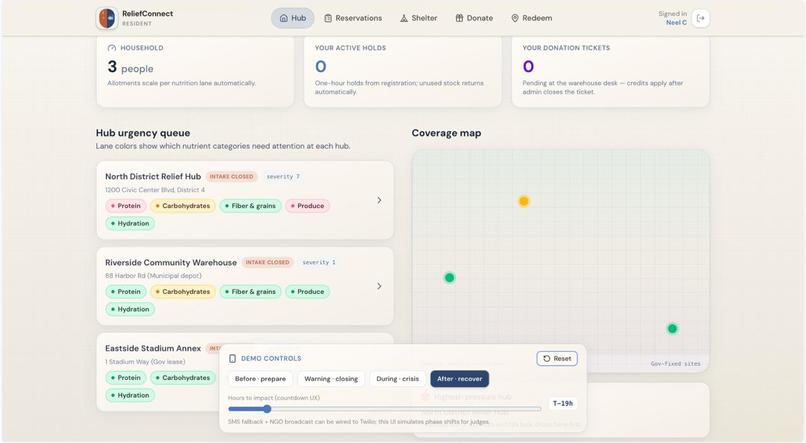Click the bottom-right green dot on coverage map
The height and width of the screenshot is (443, 806).
[x=672, y=328]
